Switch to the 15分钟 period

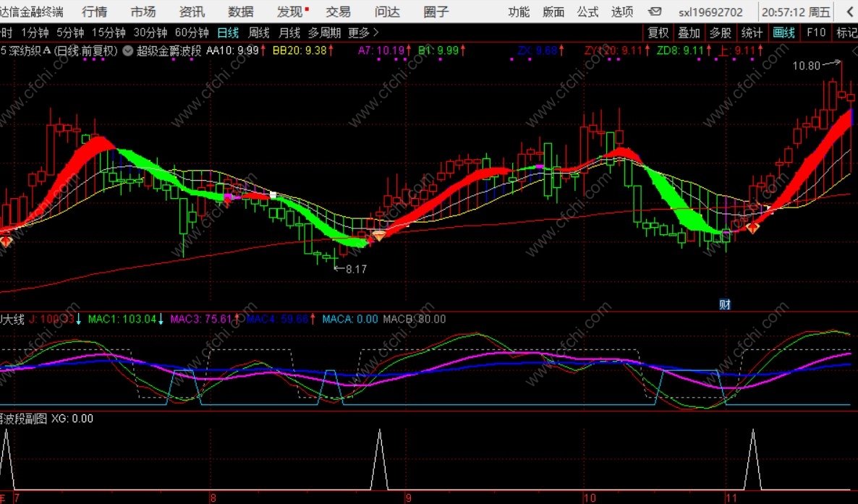(x=109, y=33)
